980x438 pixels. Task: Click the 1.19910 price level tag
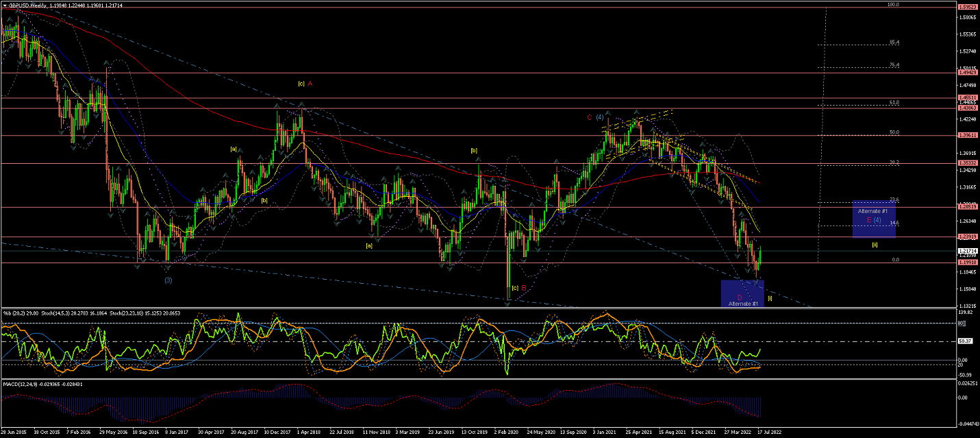(x=967, y=263)
